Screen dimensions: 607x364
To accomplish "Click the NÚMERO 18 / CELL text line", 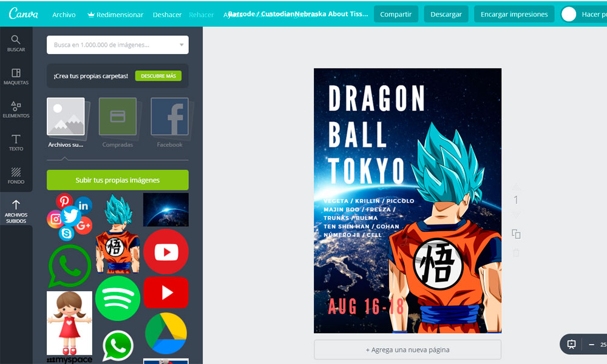I will 352,235.
